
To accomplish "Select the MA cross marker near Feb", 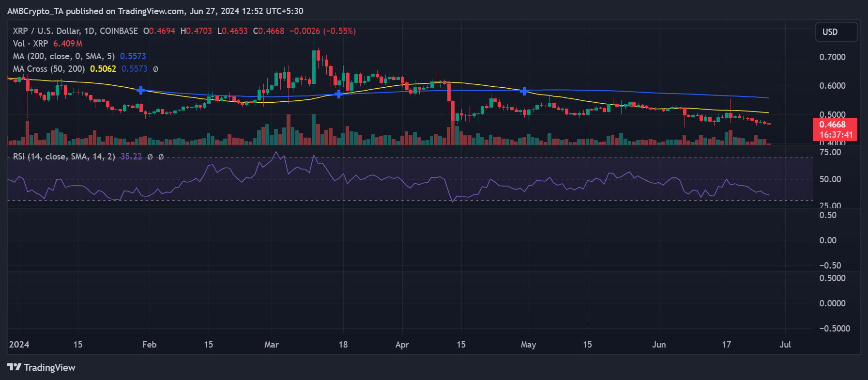I will click(140, 90).
